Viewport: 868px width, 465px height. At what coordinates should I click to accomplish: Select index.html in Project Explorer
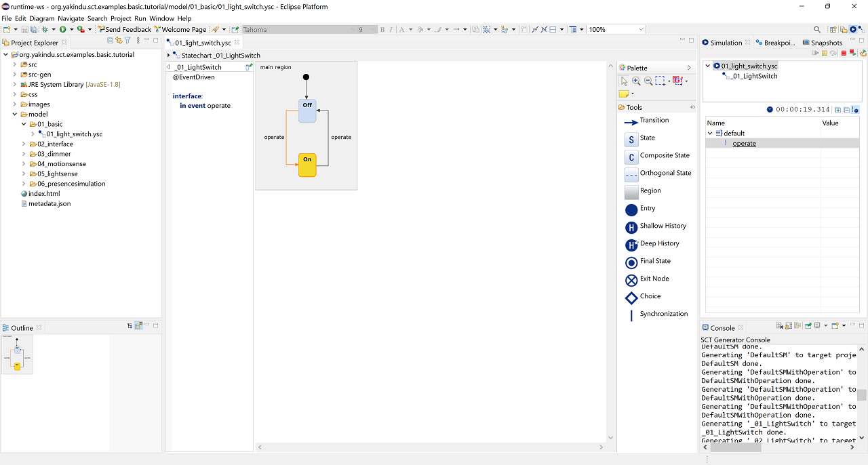click(x=39, y=194)
